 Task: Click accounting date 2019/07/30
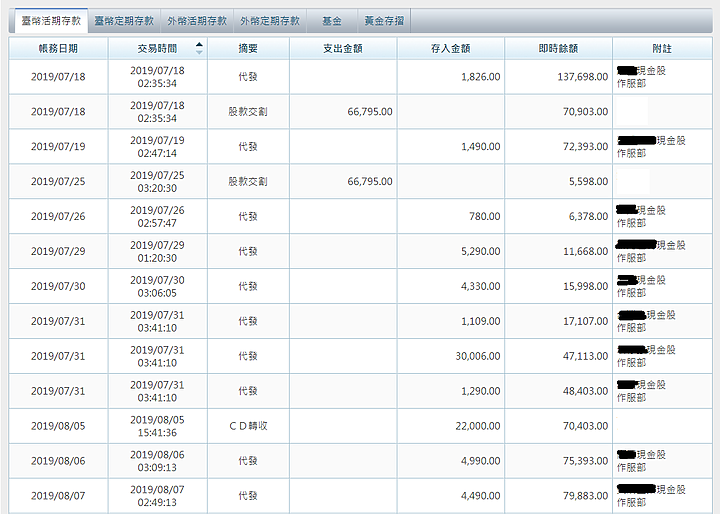[x=58, y=286]
